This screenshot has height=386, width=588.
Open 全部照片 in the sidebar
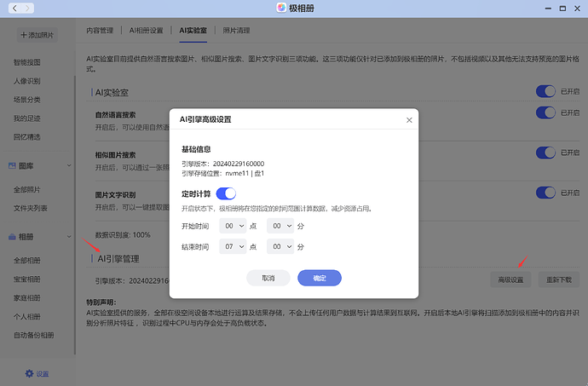coord(27,189)
